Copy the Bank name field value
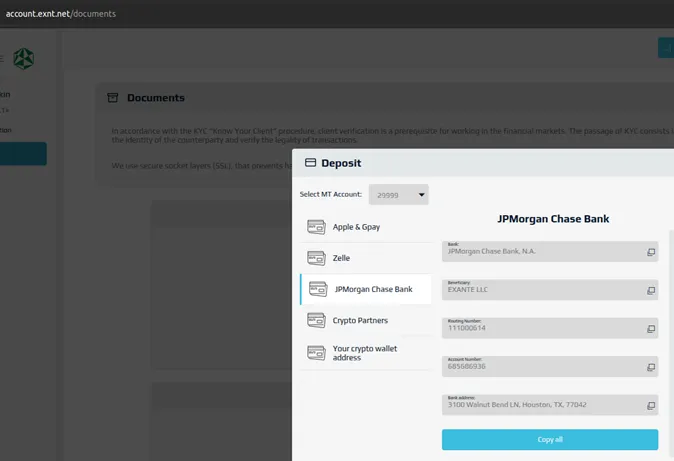The width and height of the screenshot is (674, 461). tap(651, 252)
